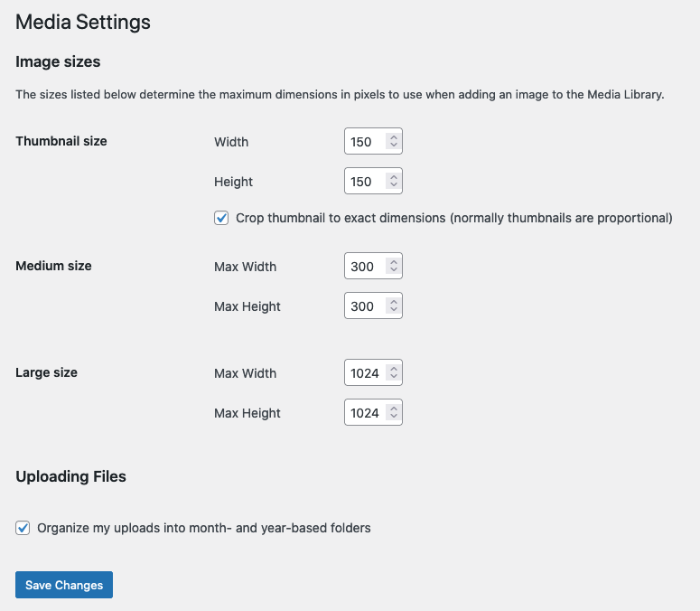Click the Large size Max Height label
Viewport: 700px width, 611px height.
point(247,413)
